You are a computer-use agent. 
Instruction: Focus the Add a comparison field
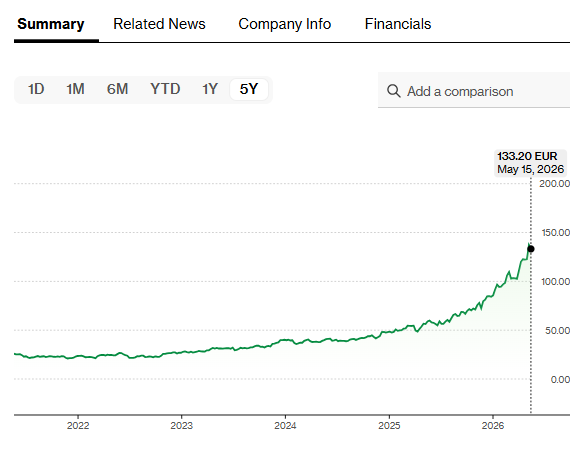coord(474,90)
